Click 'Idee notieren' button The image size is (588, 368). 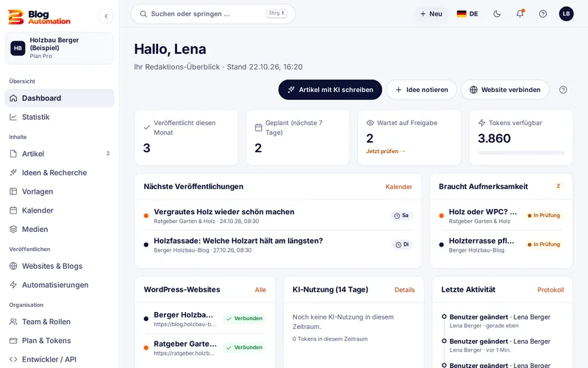(x=421, y=90)
